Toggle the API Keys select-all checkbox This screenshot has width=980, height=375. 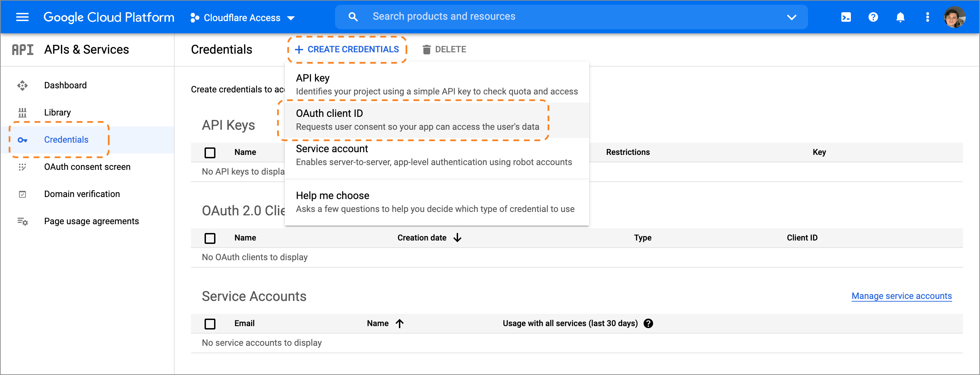pyautogui.click(x=210, y=153)
